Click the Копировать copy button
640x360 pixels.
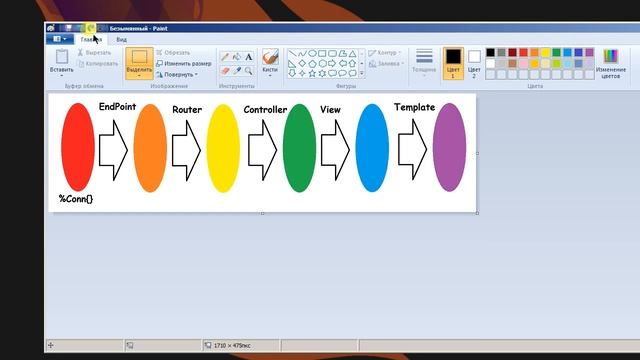point(98,64)
